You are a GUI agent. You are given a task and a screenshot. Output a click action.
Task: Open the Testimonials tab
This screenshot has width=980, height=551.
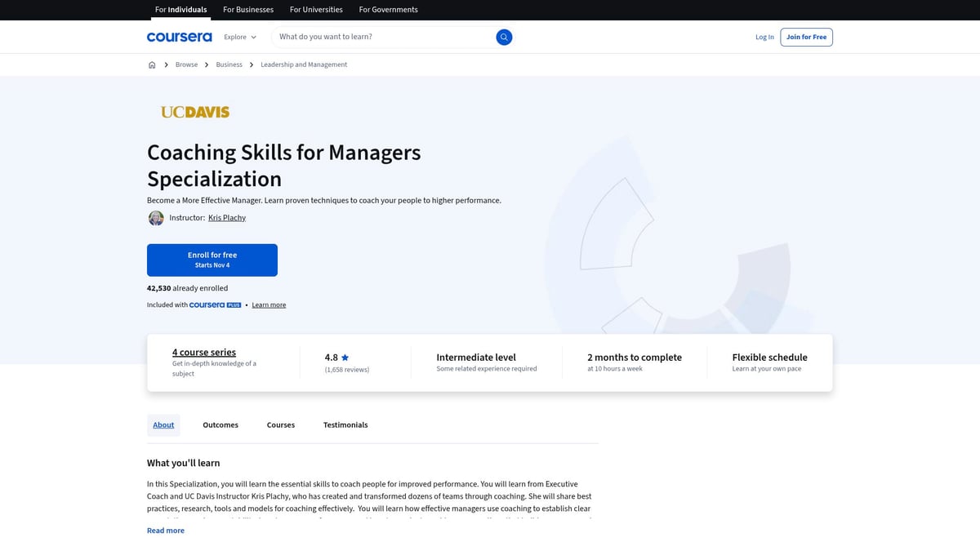345,424
